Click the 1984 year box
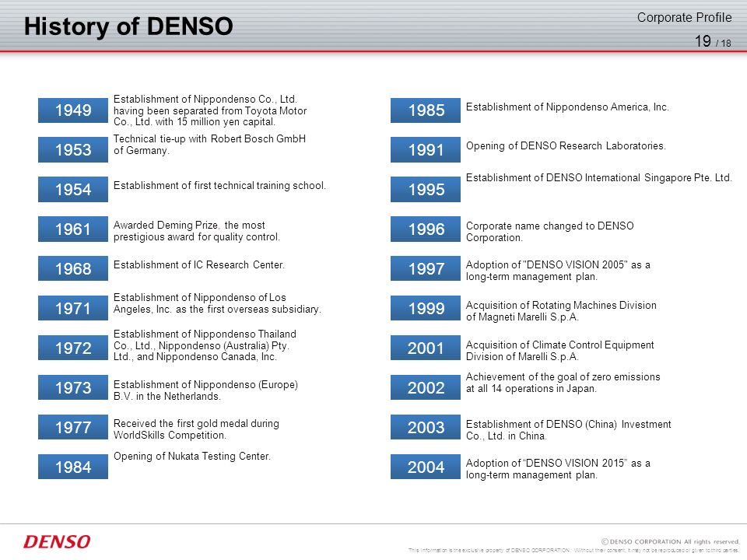The image size is (747, 560). pyautogui.click(x=73, y=467)
